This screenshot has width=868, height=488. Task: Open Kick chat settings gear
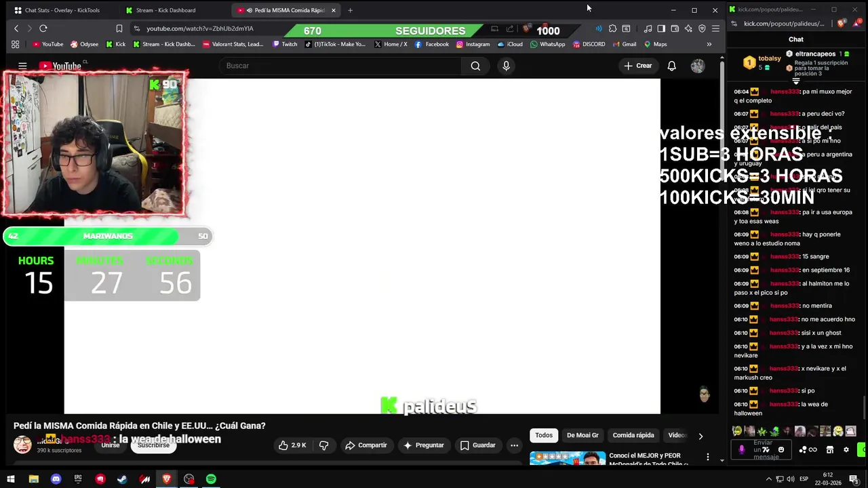point(846,449)
